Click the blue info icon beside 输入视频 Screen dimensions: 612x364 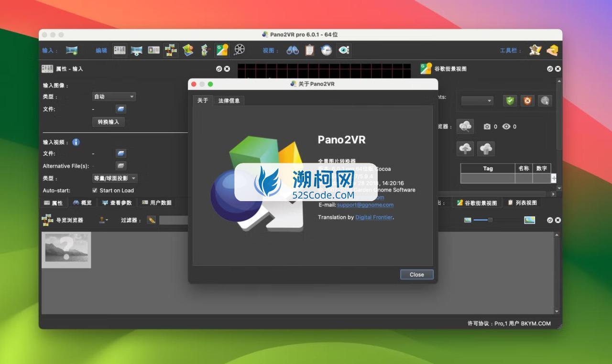[x=76, y=142]
